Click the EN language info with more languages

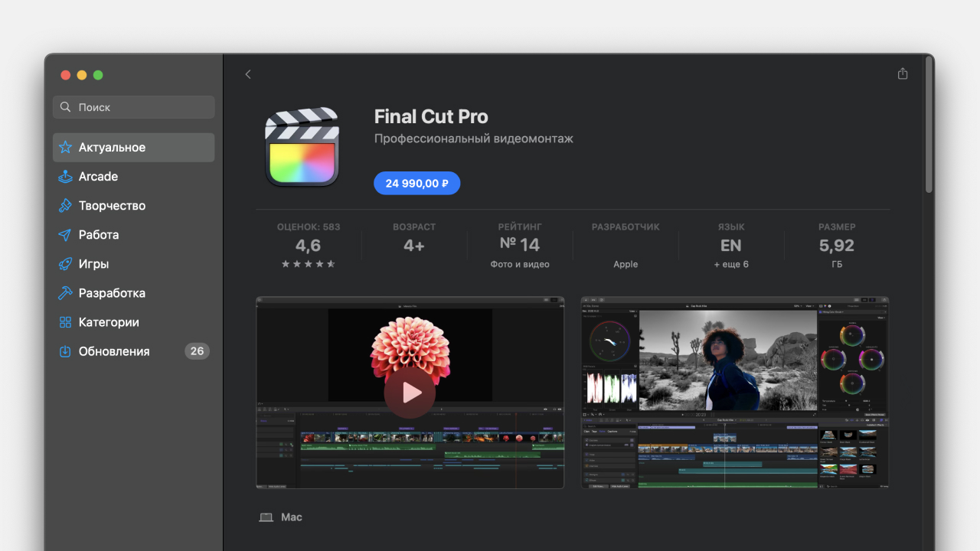[x=730, y=246]
